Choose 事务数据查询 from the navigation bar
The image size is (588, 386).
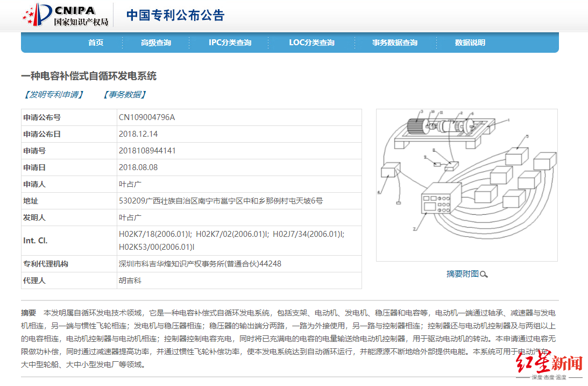pos(394,43)
